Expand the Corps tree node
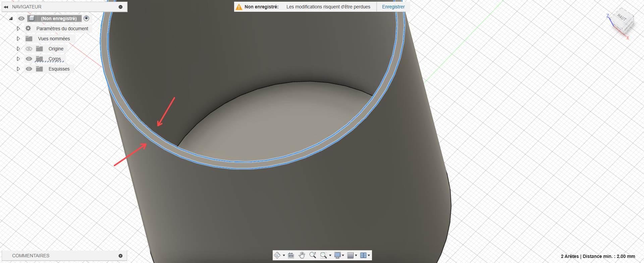 click(18, 59)
